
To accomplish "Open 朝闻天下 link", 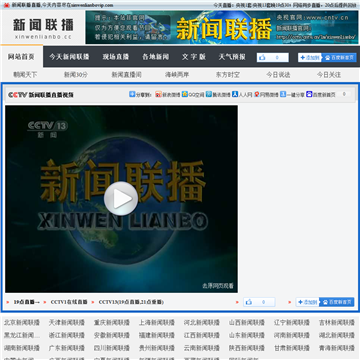I will [25, 75].
